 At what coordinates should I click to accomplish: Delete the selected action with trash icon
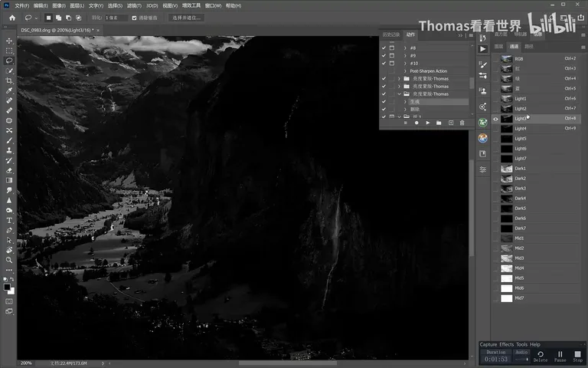tap(462, 123)
